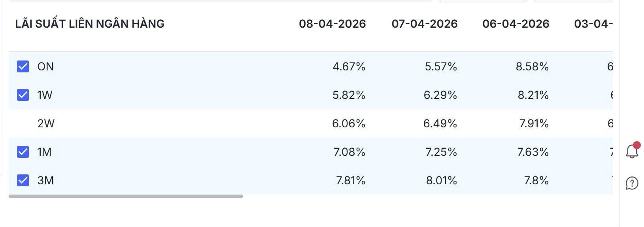Select the 3M value 8.01%

pos(441,180)
